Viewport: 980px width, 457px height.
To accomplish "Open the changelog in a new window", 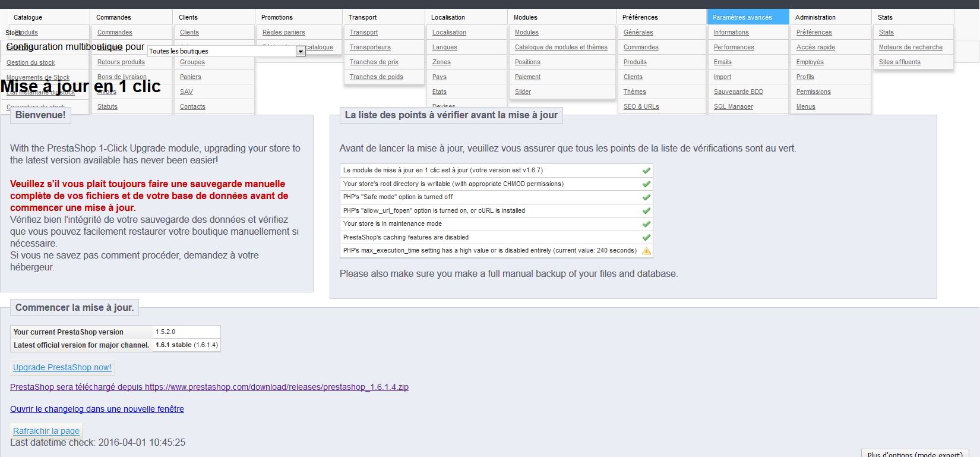I will click(x=97, y=409).
